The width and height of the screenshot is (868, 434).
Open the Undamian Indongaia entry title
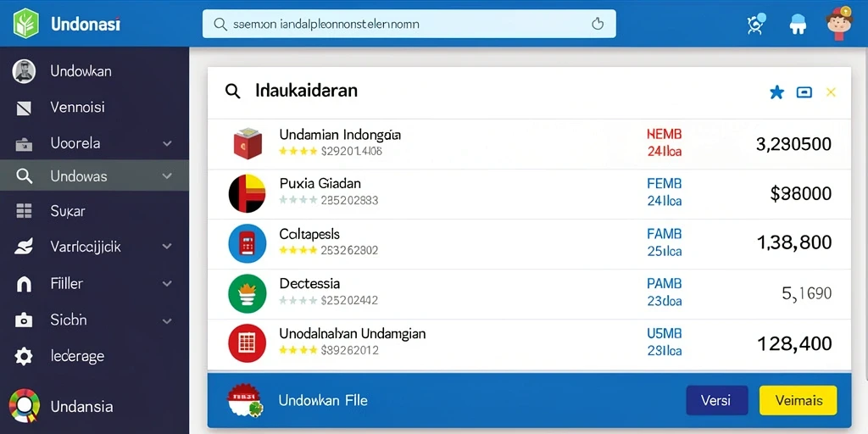pyautogui.click(x=340, y=135)
